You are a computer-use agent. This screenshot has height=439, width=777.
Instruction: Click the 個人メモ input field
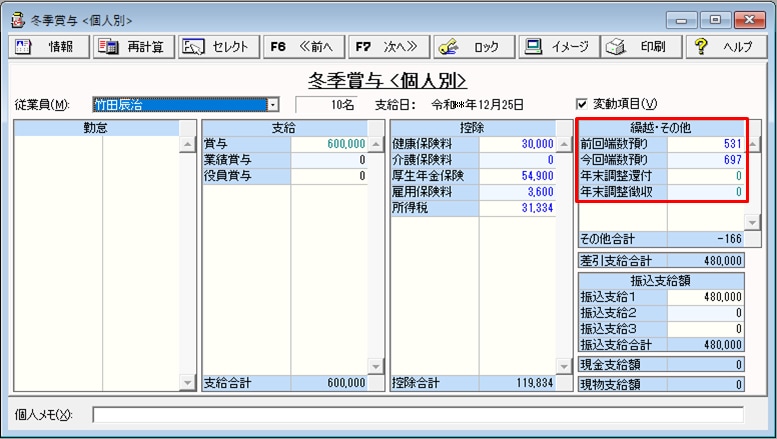pyautogui.click(x=418, y=414)
